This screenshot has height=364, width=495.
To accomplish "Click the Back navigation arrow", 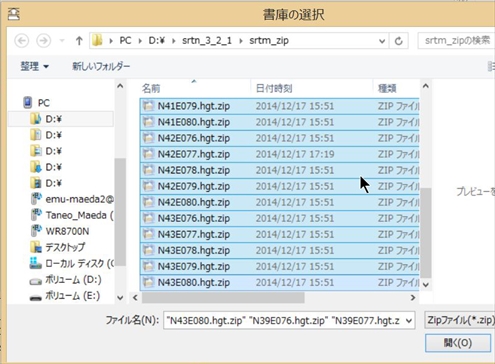I will coord(22,41).
